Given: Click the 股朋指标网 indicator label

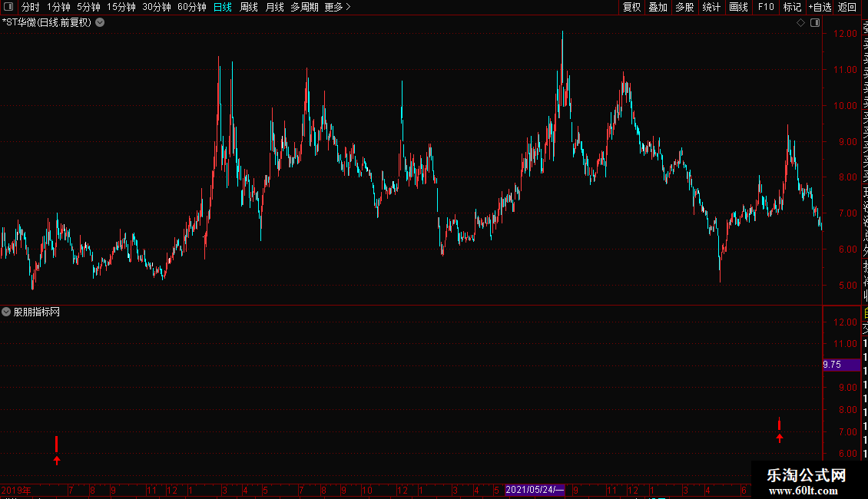Looking at the screenshot, I should (x=37, y=312).
